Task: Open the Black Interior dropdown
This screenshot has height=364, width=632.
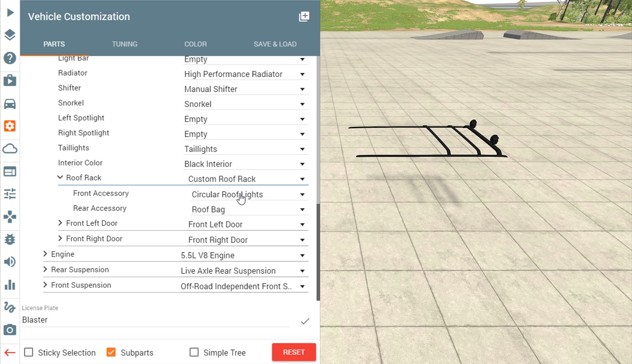Action: pos(246,164)
